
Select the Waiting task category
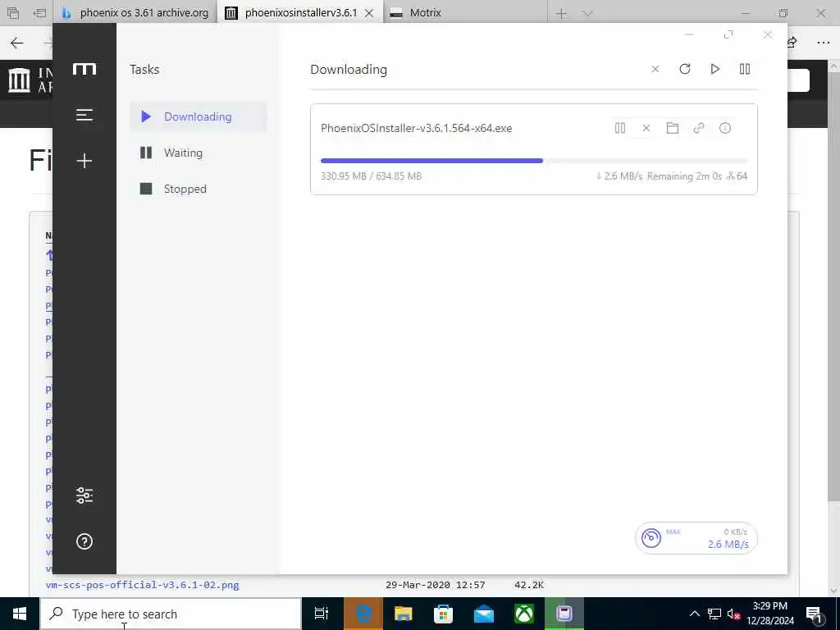click(199, 153)
